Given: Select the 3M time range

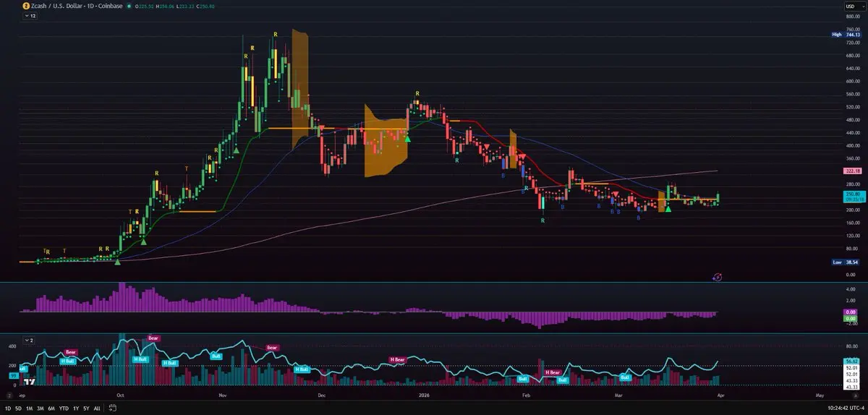Looking at the screenshot, I should pos(41,408).
